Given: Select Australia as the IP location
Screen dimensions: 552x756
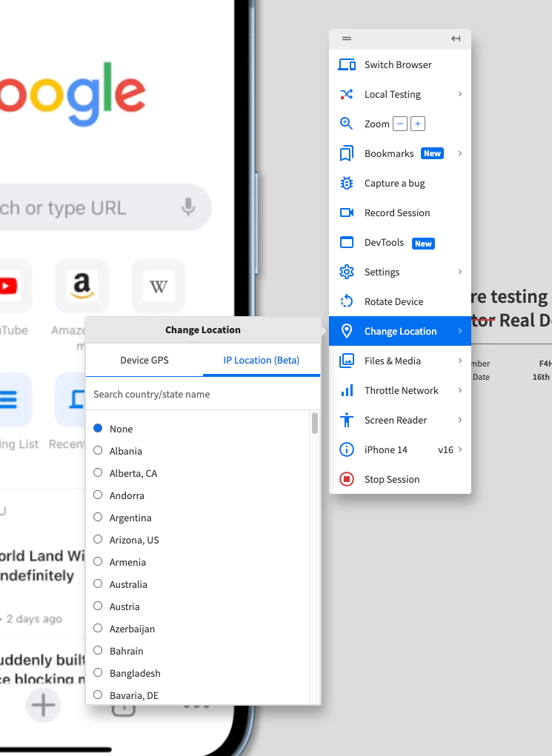Looking at the screenshot, I should 98,583.
